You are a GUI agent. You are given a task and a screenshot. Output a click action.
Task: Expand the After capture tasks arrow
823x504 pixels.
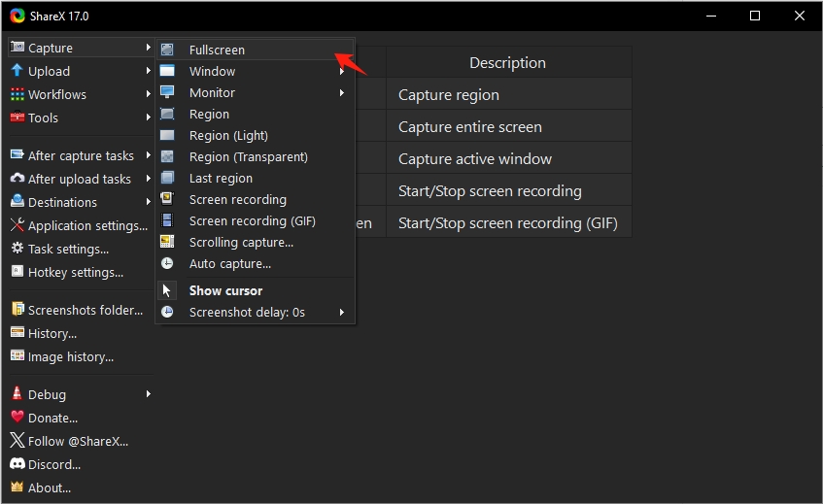point(149,155)
